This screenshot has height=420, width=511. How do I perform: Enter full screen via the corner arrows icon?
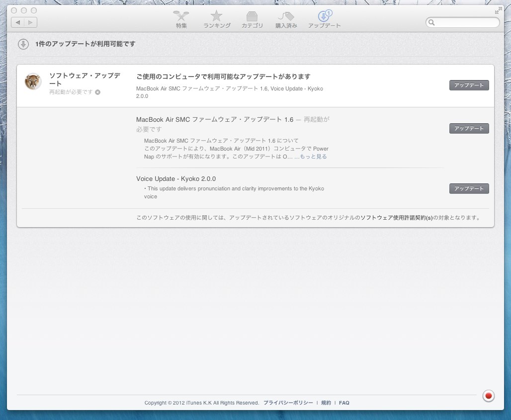(498, 11)
